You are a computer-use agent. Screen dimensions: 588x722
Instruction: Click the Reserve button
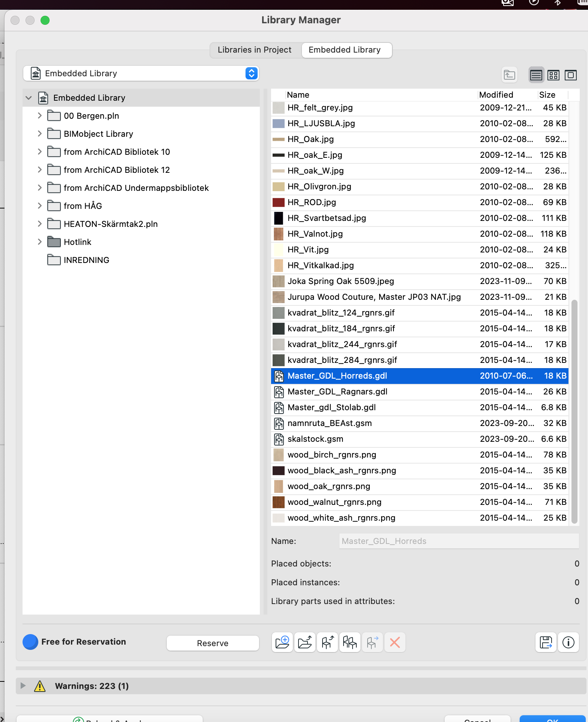click(x=213, y=643)
